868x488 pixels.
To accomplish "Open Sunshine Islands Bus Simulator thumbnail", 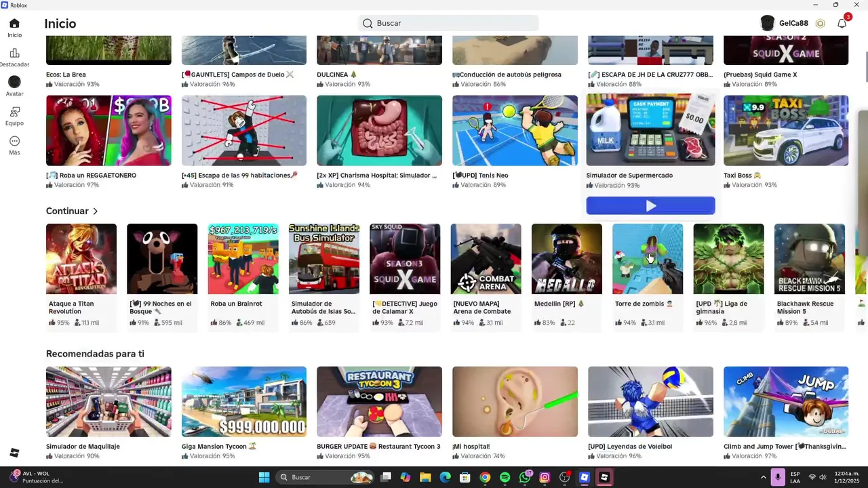I will point(324,259).
